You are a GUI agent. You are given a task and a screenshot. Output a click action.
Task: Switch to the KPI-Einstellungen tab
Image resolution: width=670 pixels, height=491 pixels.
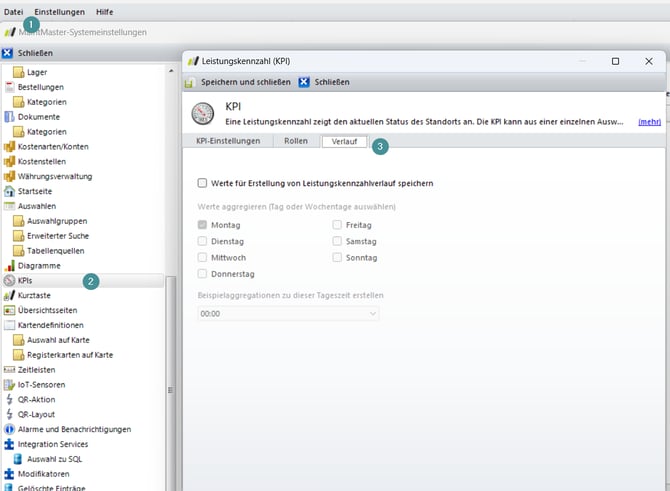228,142
